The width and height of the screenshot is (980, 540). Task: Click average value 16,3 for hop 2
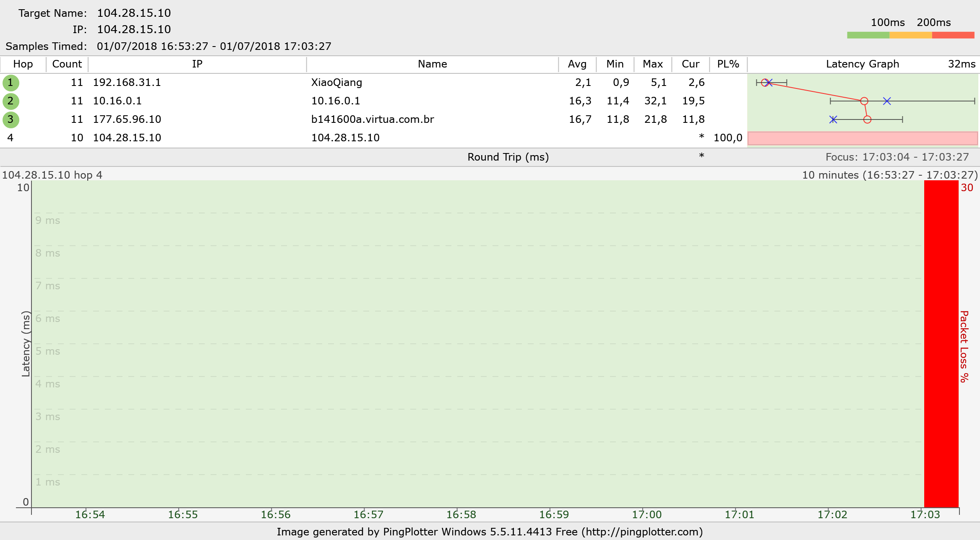point(580,101)
